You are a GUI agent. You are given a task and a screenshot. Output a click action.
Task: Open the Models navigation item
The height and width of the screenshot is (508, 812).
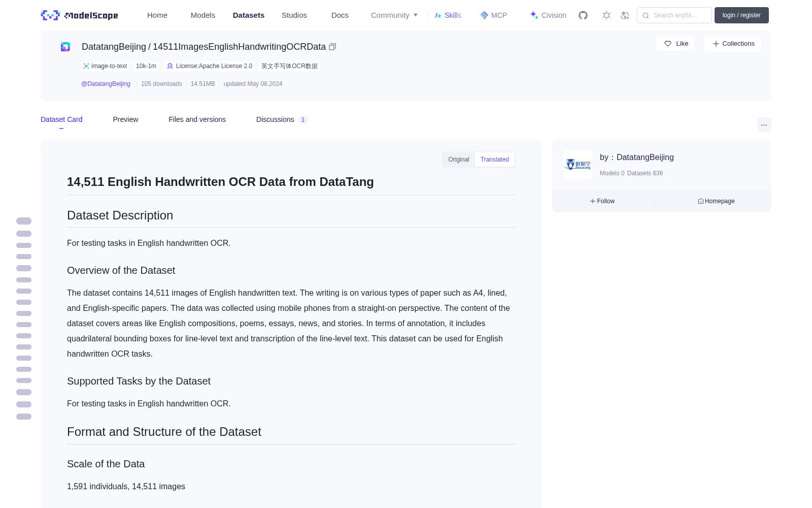(203, 15)
